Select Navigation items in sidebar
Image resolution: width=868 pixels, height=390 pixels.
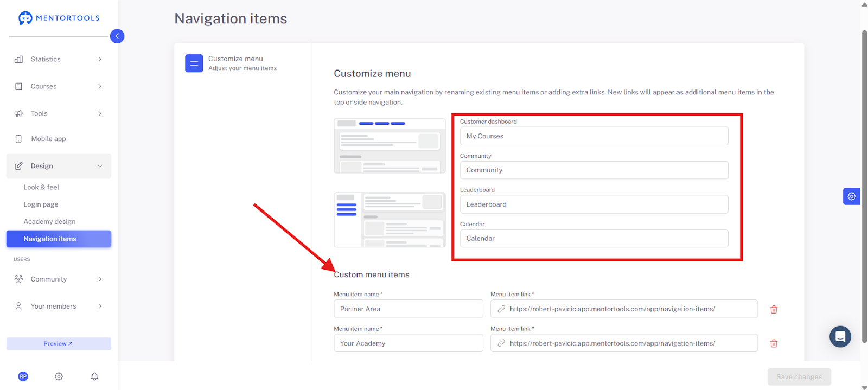coord(59,239)
